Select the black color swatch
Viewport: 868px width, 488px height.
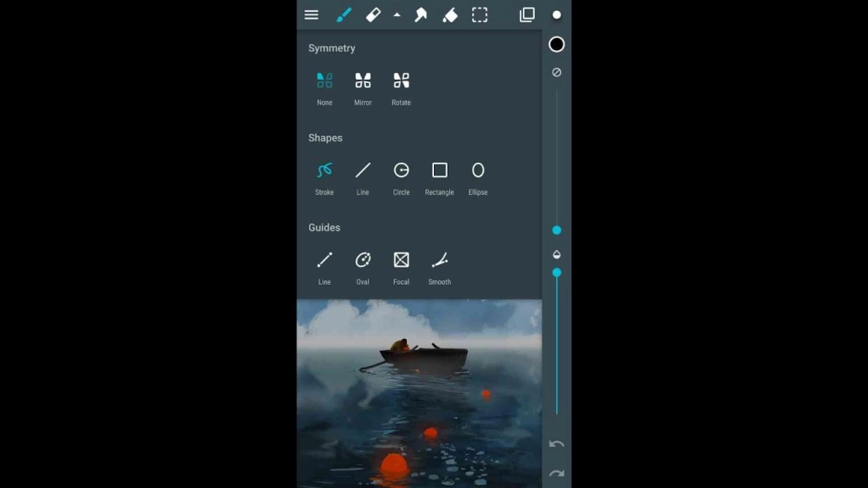tap(557, 44)
